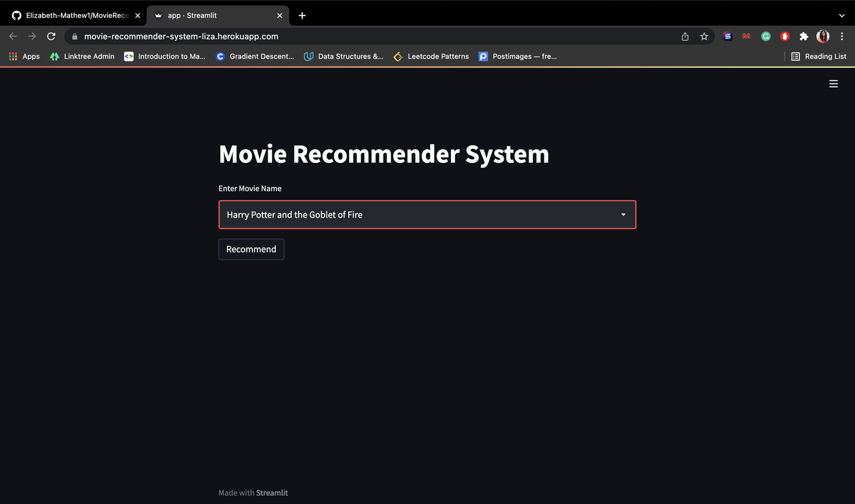Click the Medium extension icon
This screenshot has width=855, height=504.
746,36
